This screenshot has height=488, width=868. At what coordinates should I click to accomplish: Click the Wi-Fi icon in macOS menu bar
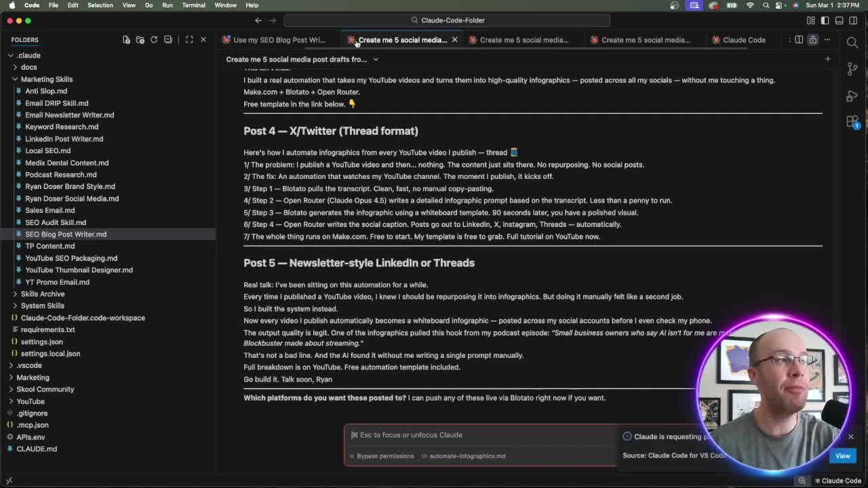tap(750, 5)
